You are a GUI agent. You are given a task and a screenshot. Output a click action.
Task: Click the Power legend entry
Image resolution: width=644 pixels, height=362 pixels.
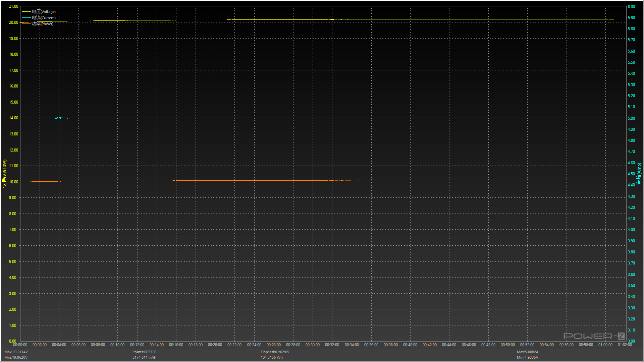click(43, 24)
